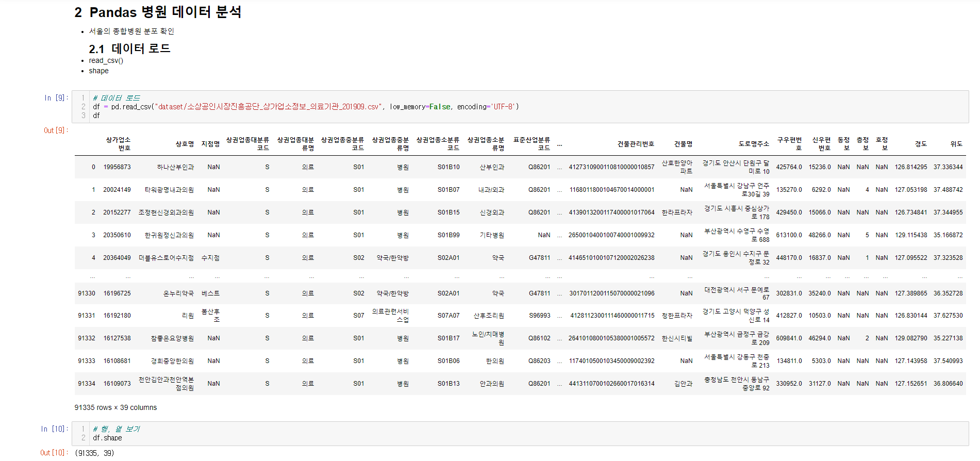Click the '상가업소번호' column header
The image size is (980, 461).
pos(118,144)
